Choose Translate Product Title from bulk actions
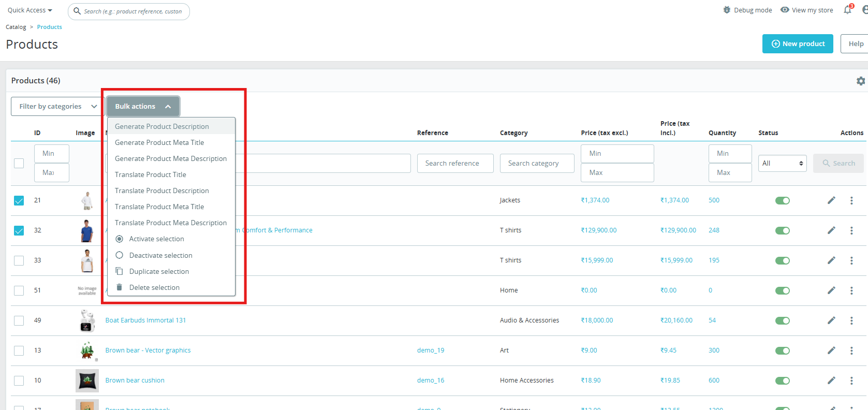Viewport: 868px width, 410px height. point(171,174)
